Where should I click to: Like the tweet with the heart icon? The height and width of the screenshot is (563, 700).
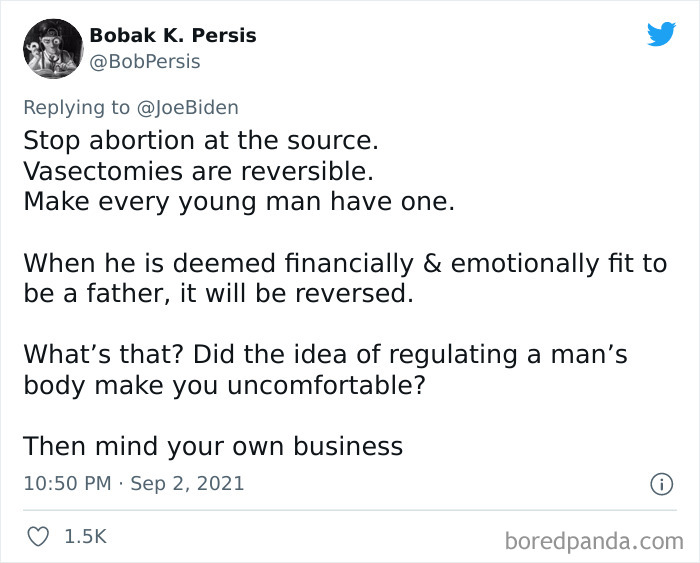[36, 537]
